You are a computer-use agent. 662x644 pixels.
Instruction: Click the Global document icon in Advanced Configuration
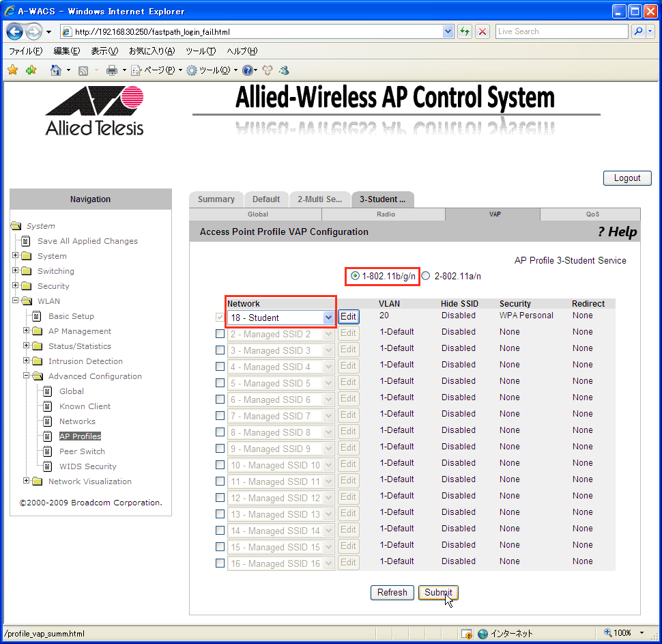(x=48, y=391)
